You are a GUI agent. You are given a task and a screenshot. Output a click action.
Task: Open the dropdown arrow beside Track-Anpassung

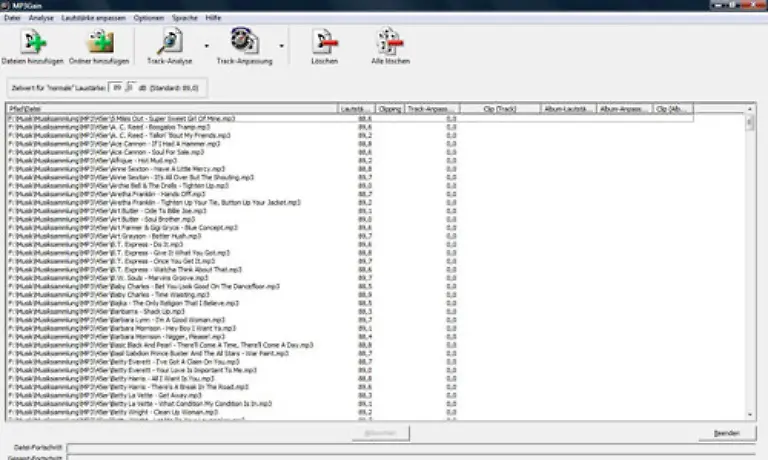click(282, 46)
